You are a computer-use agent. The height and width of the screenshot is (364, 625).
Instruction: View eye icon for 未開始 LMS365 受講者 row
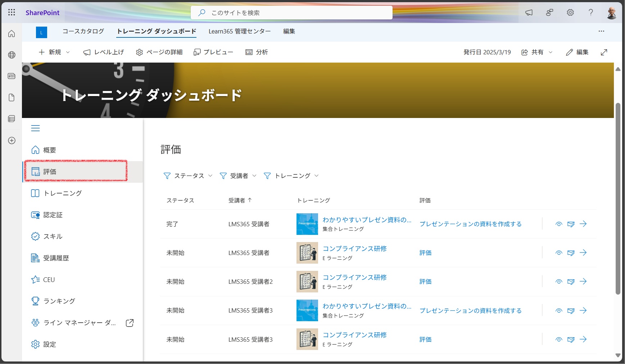[559, 253]
